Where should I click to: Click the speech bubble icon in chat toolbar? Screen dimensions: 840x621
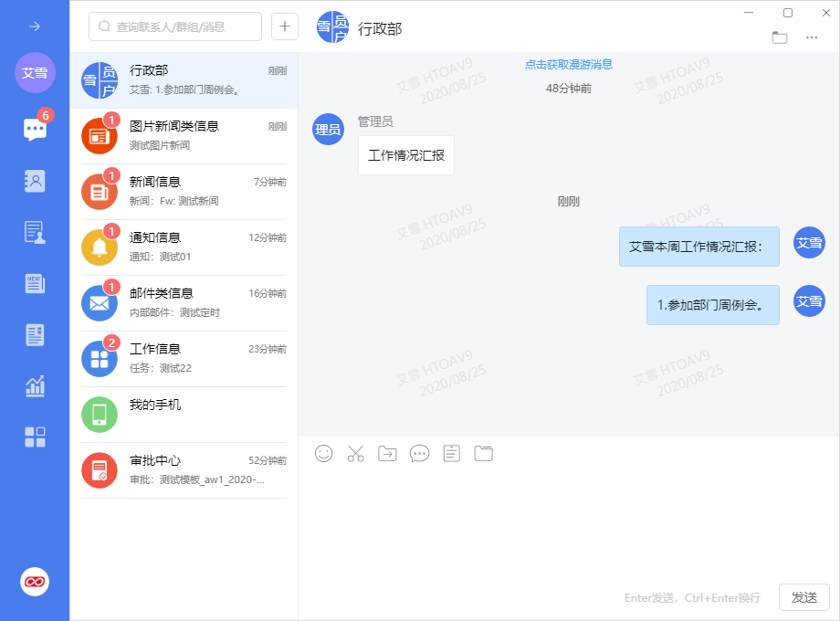419,453
